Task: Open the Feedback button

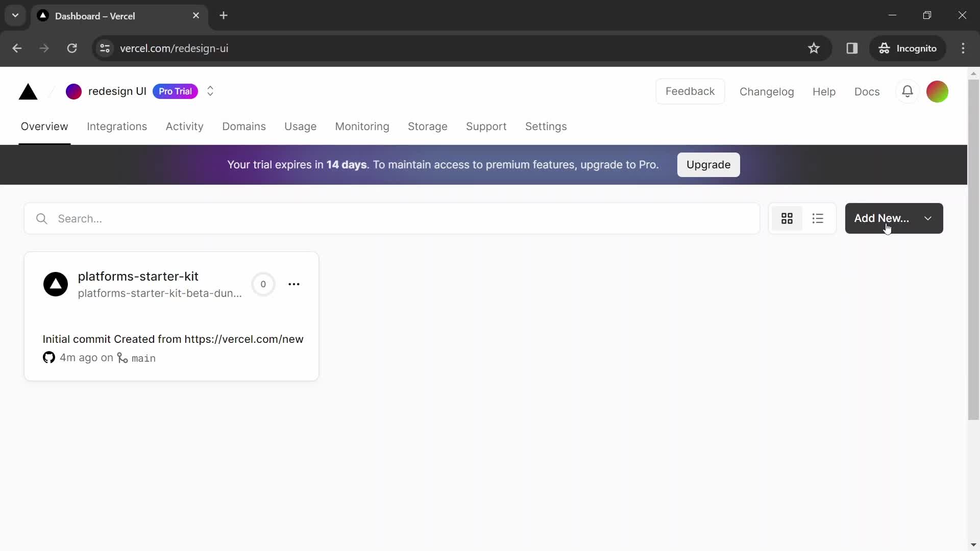Action: [x=690, y=91]
